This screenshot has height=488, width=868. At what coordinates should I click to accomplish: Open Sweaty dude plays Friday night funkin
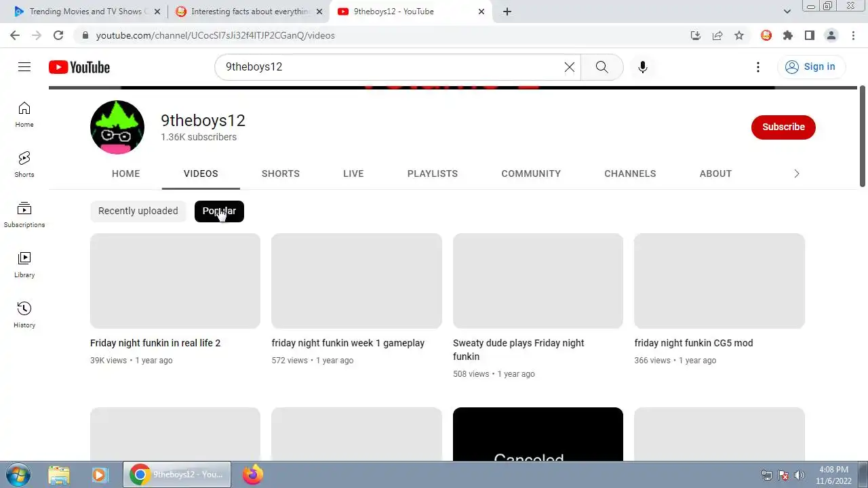519,350
